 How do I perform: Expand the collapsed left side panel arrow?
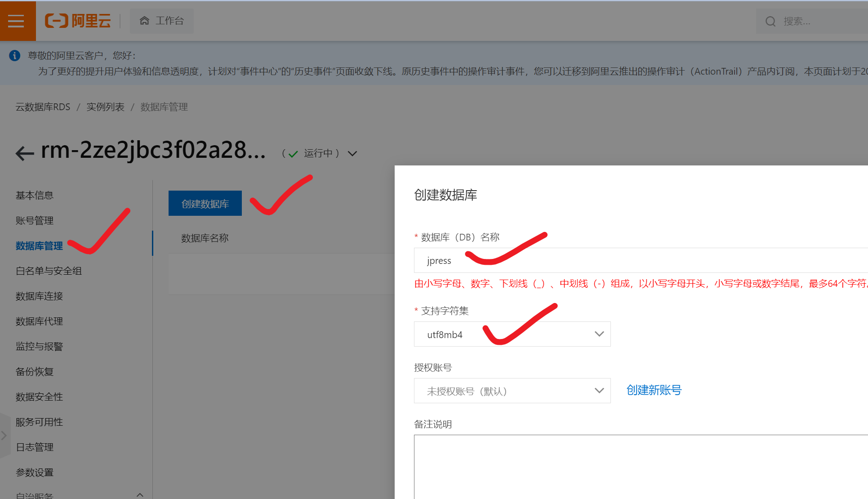click(4, 435)
